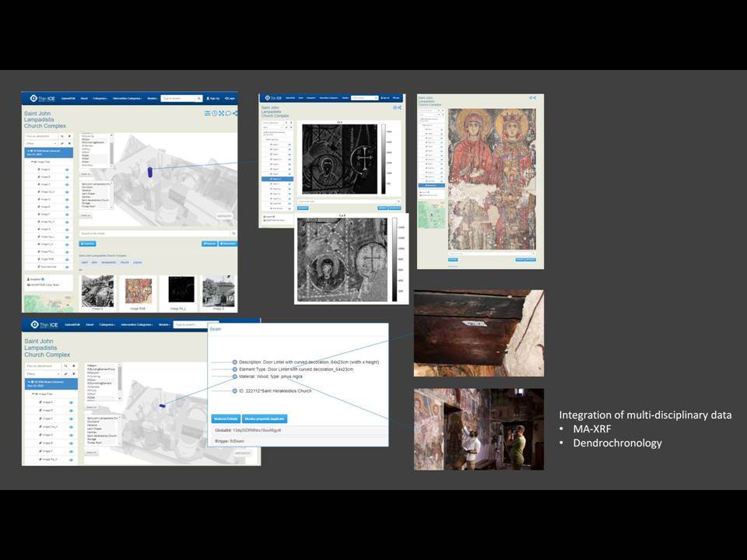This screenshot has height=560, width=747.
Task: Open the Filters dropdown, top-left window
Action: [x=41, y=143]
